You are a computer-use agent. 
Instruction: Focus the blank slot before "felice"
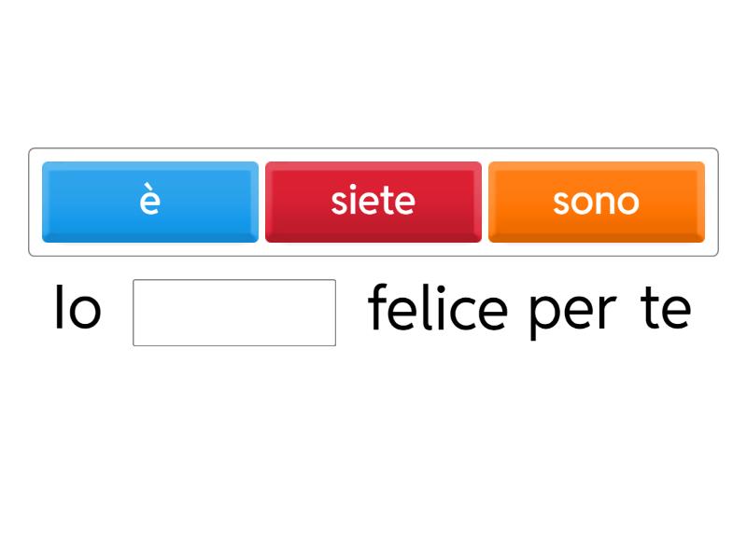coord(234,313)
